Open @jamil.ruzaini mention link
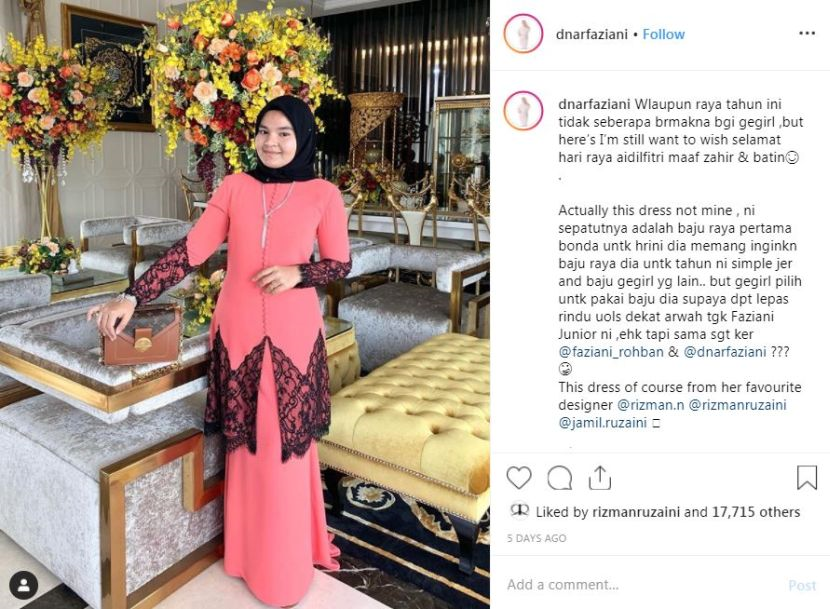Screen dimensions: 830x609 (603, 423)
